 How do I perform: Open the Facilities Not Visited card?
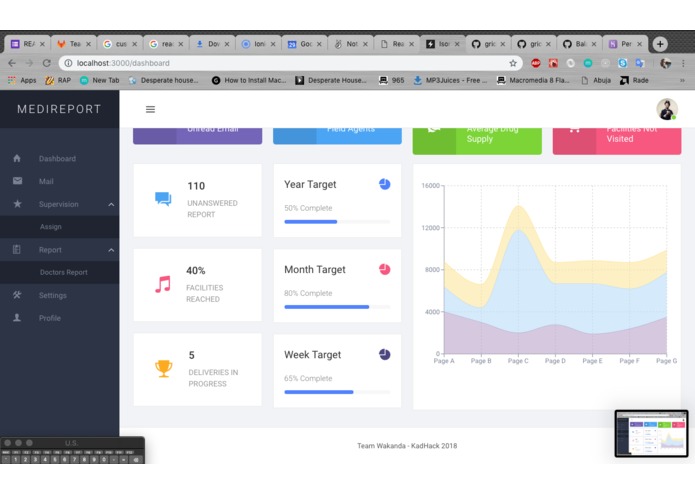point(617,141)
